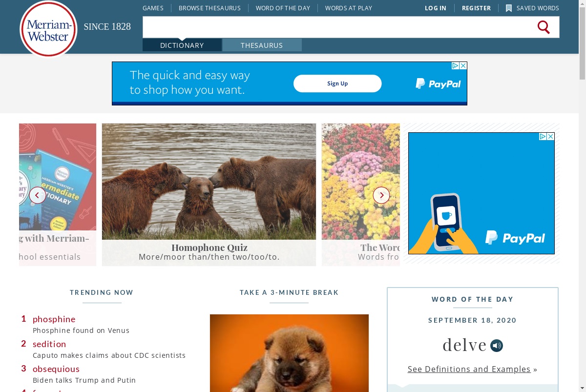586x392 pixels.
Task: Select the Dictionary tab
Action: coord(182,45)
